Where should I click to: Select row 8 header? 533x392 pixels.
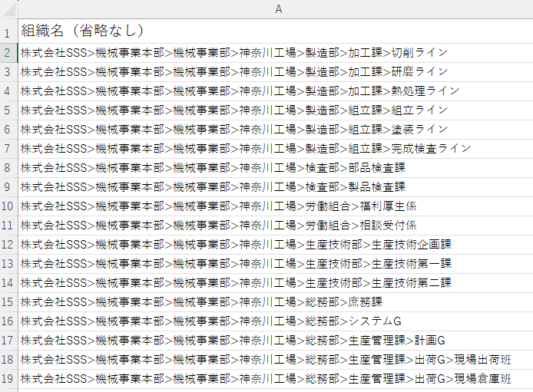[8, 168]
